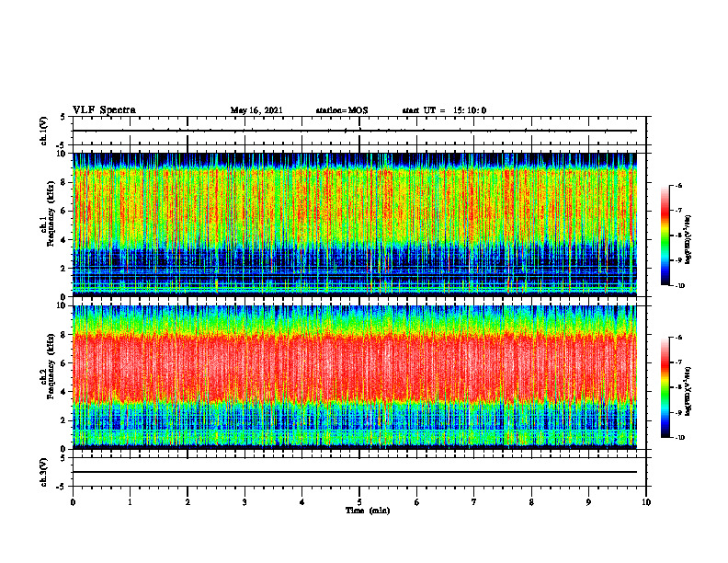Click time axis tick label "4"

[302, 502]
